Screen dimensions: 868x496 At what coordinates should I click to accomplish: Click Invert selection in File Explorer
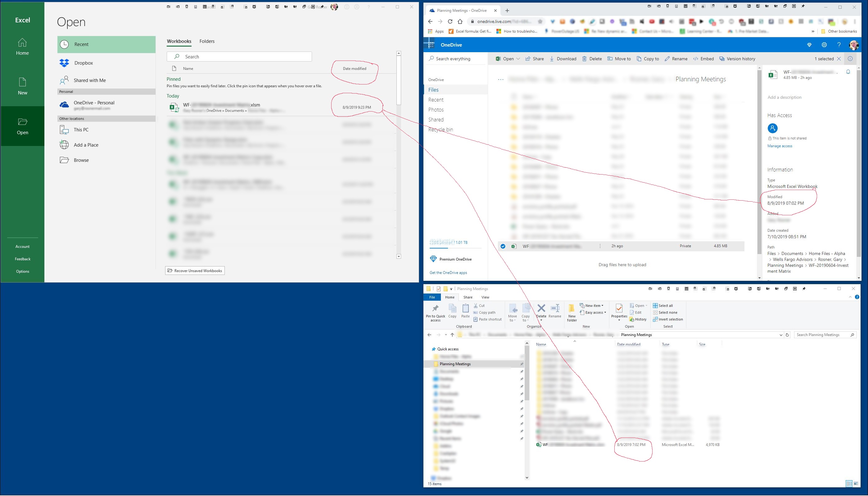click(x=668, y=320)
